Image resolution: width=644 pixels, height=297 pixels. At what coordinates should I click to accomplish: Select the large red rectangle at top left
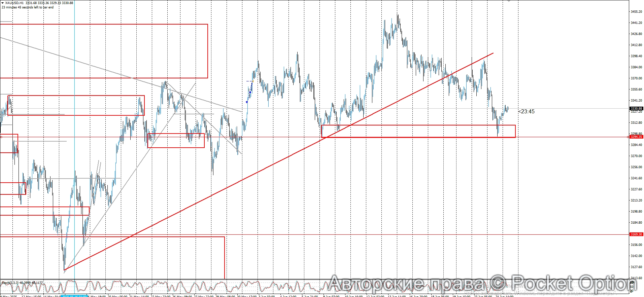[101, 24]
